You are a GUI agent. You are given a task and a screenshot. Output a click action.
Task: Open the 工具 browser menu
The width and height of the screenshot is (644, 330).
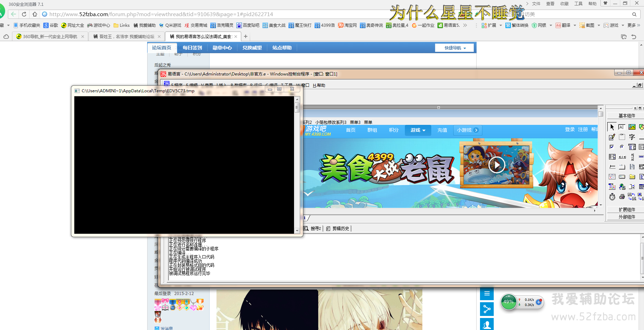tap(578, 4)
